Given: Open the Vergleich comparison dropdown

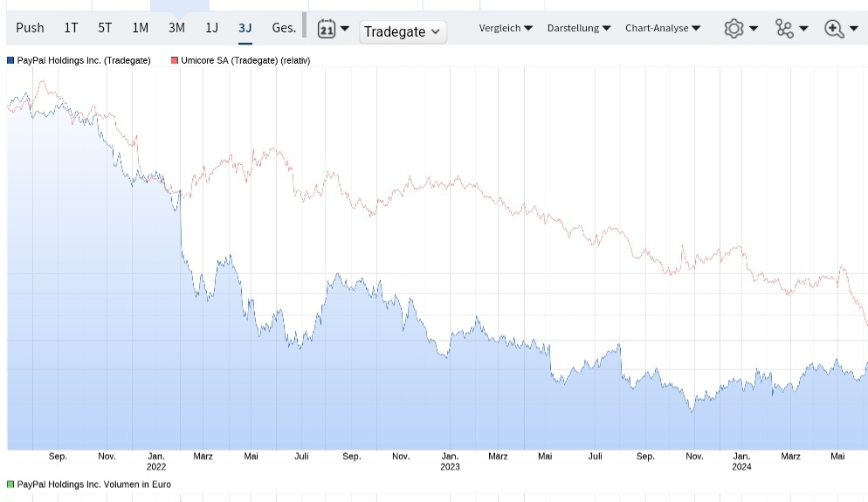Looking at the screenshot, I should coord(506,28).
